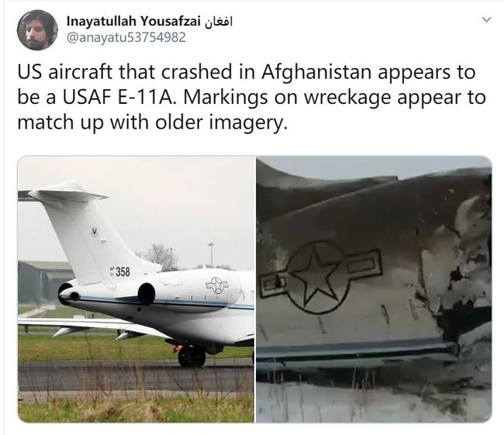The width and height of the screenshot is (504, 435).
Task: Click the landing gear wheel in left photo
Action: pos(192,356)
